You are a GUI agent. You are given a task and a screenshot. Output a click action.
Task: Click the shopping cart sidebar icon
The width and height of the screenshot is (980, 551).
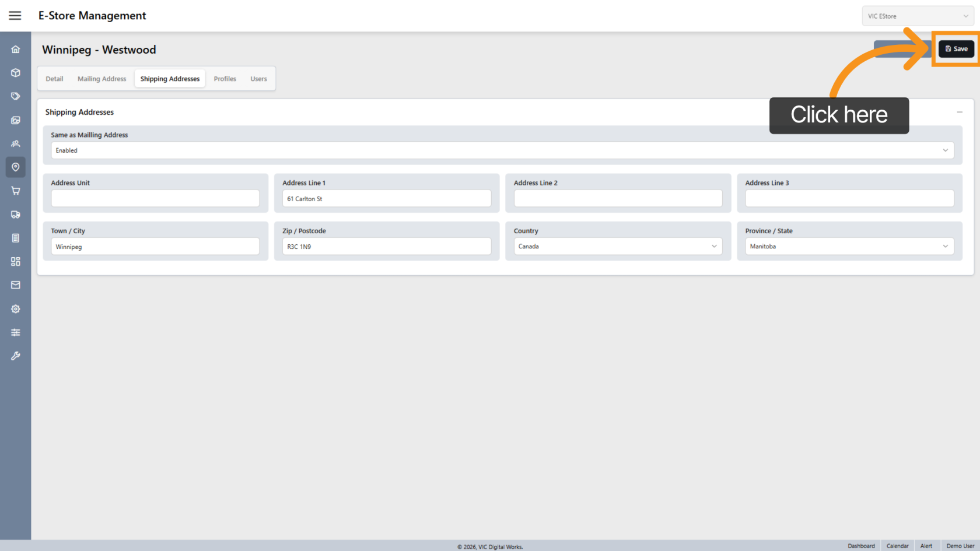(x=16, y=191)
